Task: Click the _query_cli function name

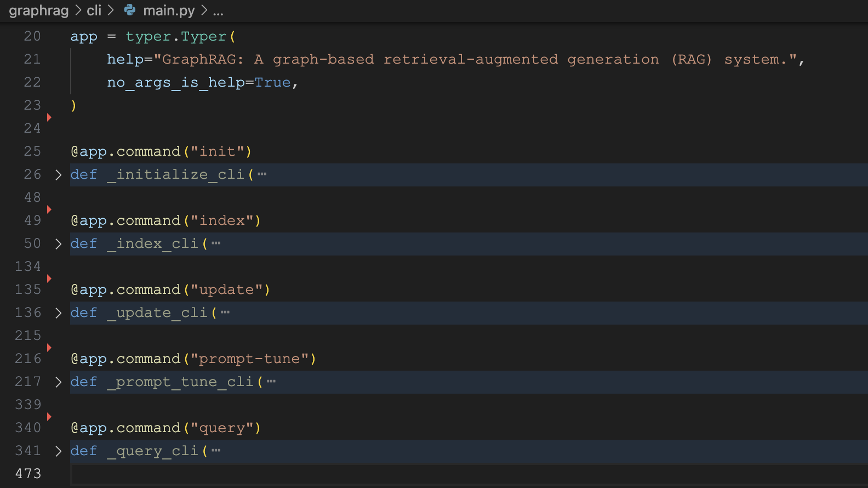Action: click(x=152, y=451)
